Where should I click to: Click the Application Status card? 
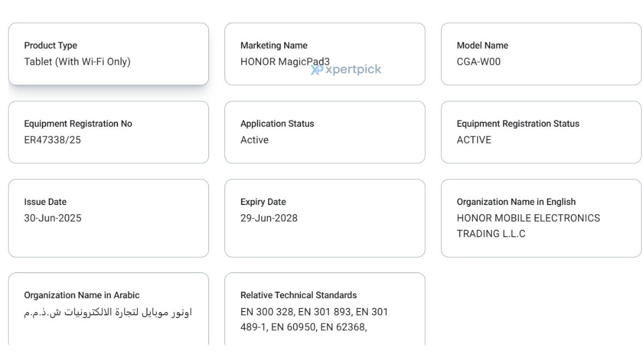tap(325, 132)
